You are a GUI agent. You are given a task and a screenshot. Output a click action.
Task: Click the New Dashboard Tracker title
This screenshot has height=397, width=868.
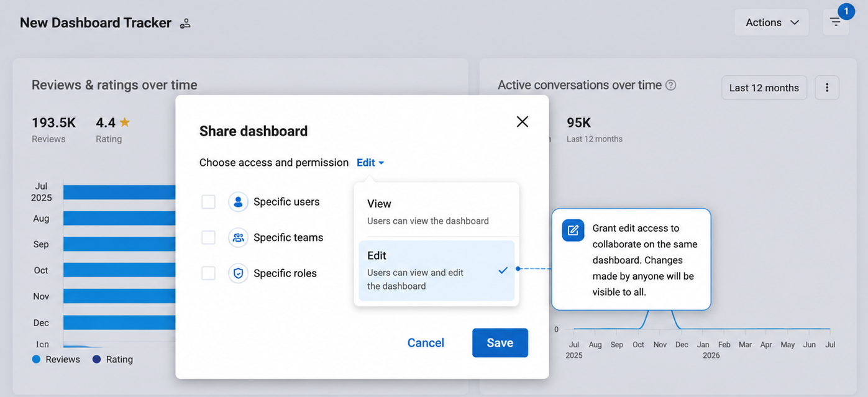click(96, 23)
